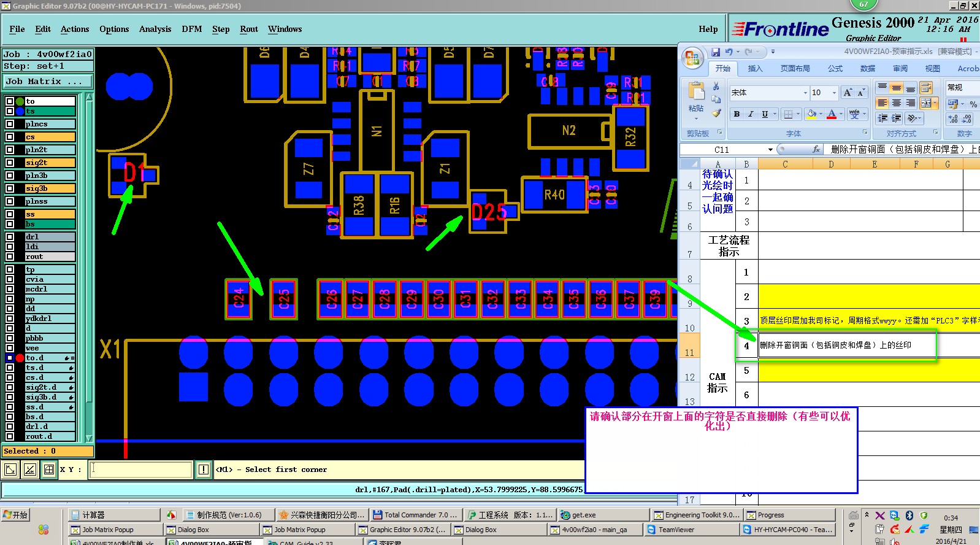This screenshot has height=545, width=980.
Task: Click the increase font size icon
Action: click(x=848, y=93)
